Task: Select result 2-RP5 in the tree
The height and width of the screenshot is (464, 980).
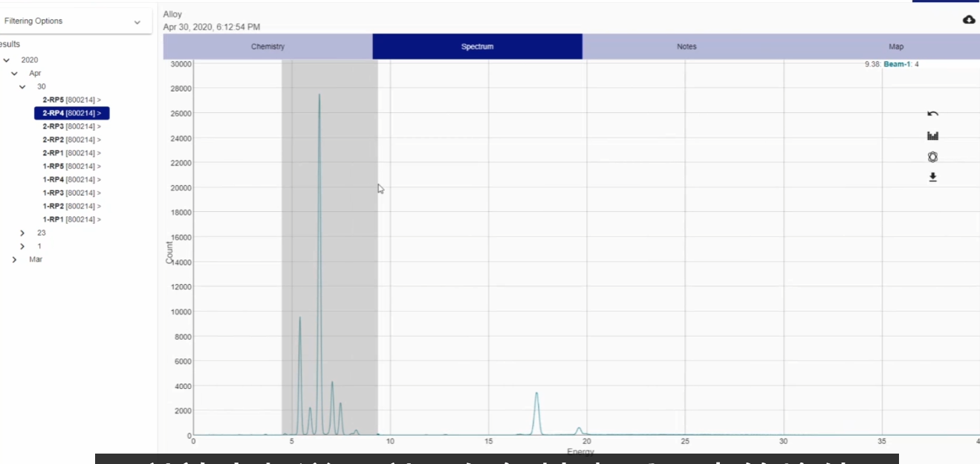Action: tap(71, 100)
